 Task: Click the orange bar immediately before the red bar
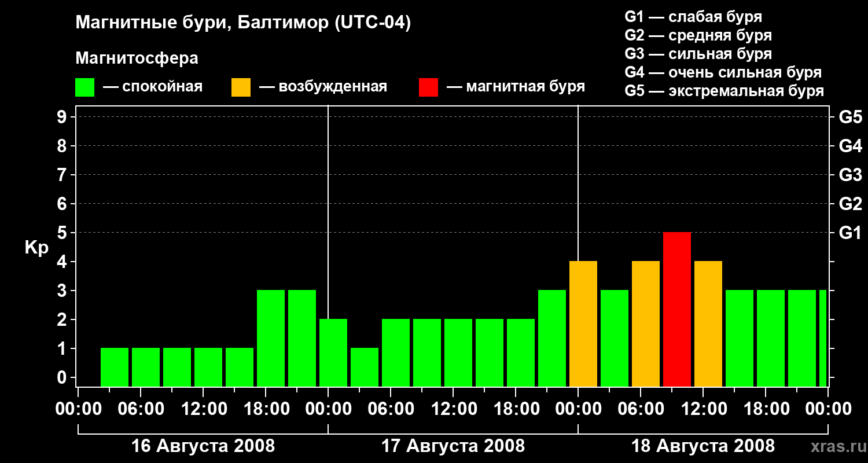coord(646,324)
